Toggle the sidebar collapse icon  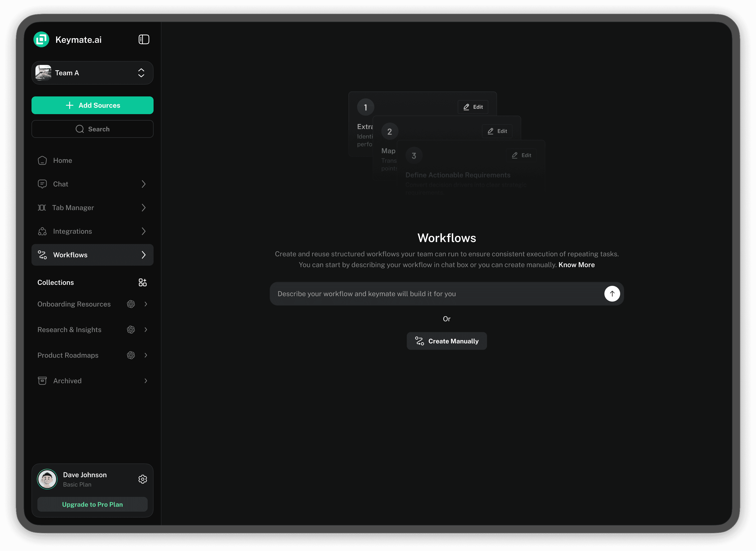pos(144,39)
